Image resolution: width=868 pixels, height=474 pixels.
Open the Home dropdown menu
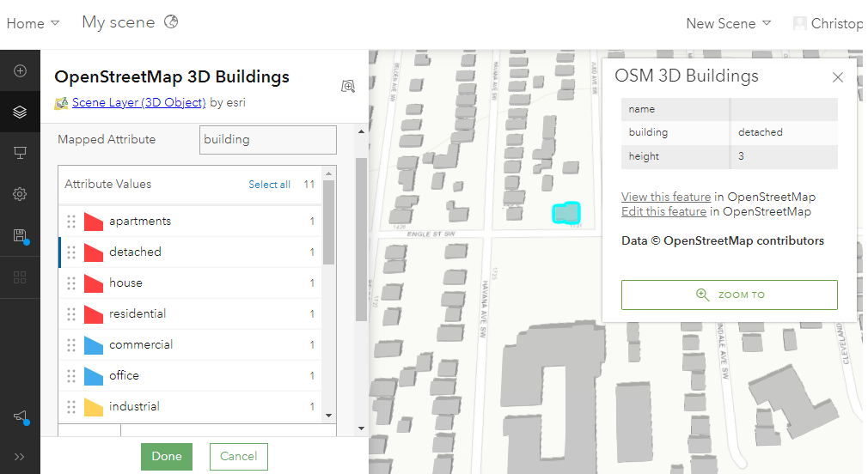point(33,23)
